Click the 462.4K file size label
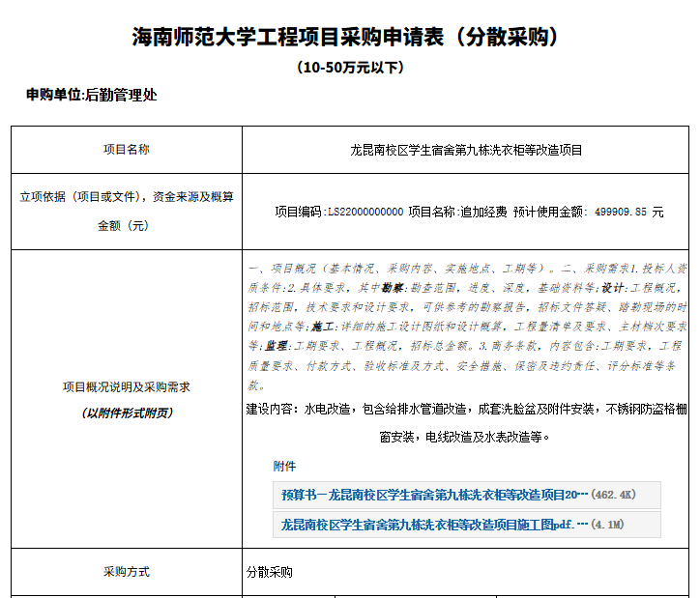This screenshot has height=598, width=700. (613, 495)
